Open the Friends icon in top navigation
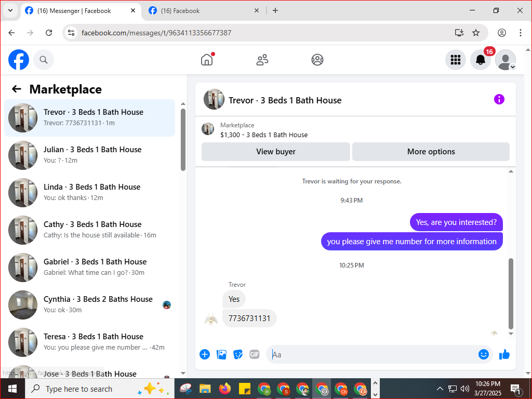The width and height of the screenshot is (532, 399). point(262,60)
